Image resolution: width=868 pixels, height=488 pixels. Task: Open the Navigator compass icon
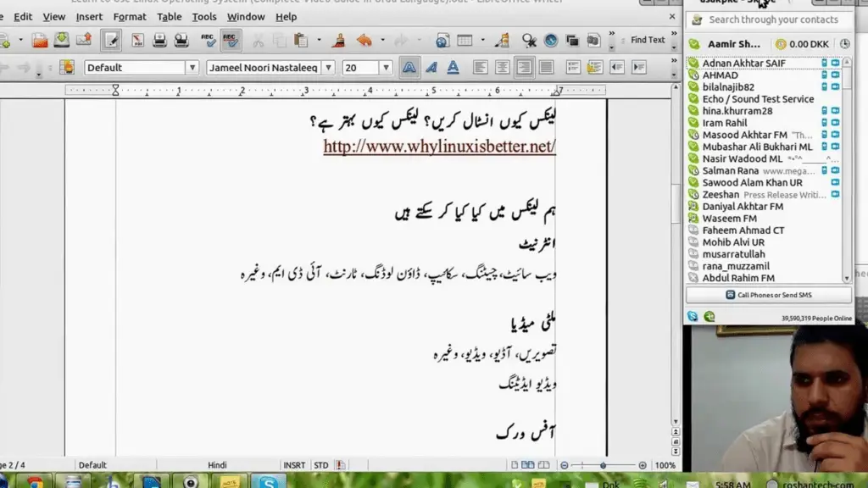tap(551, 40)
